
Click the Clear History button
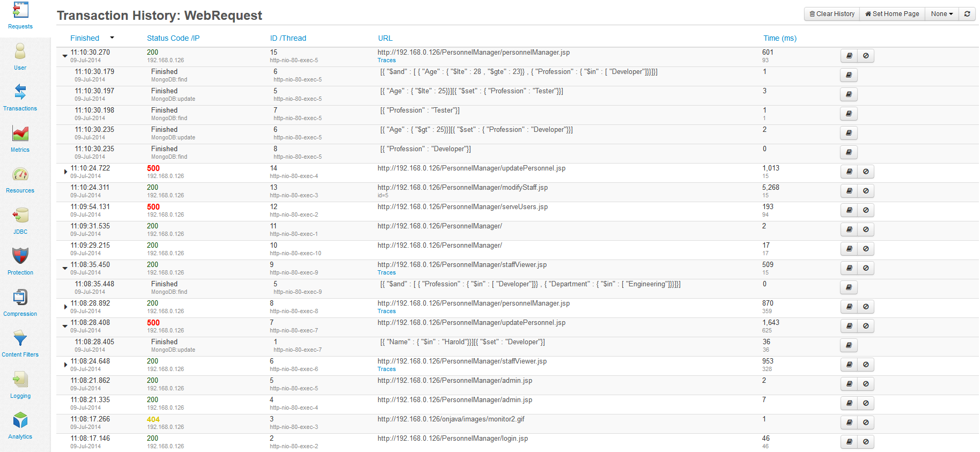[831, 14]
